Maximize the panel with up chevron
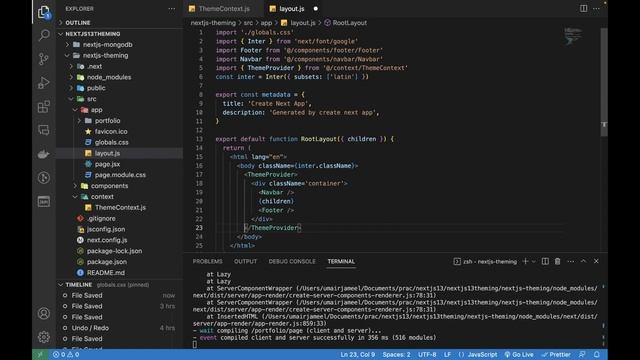This screenshot has width=640, height=360. point(583,261)
